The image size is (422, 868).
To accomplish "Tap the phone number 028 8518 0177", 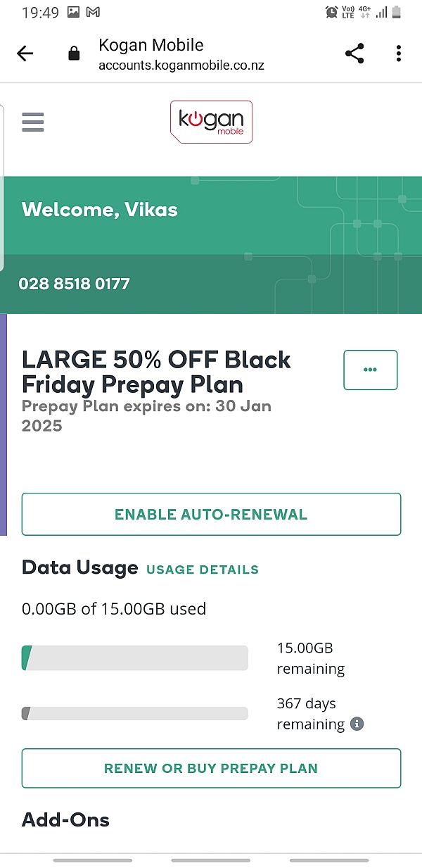I will 74,284.
